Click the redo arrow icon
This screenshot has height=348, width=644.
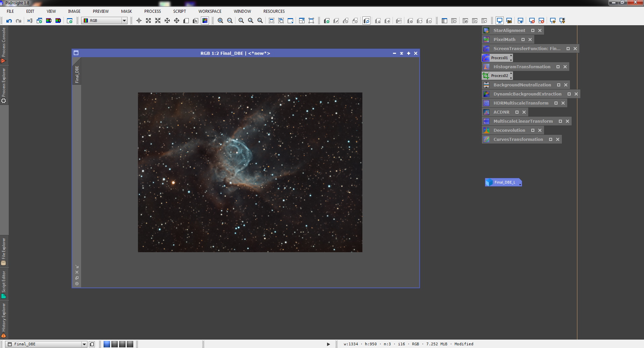tap(19, 21)
